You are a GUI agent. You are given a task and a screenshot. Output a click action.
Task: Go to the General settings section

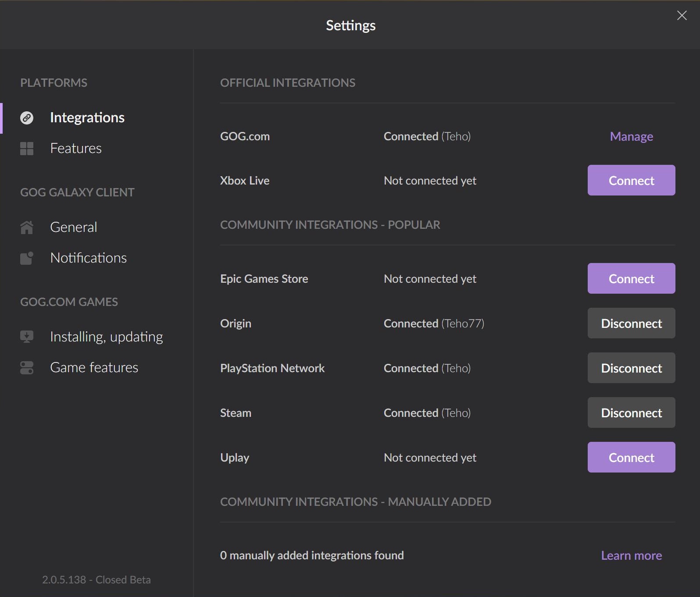click(x=74, y=227)
